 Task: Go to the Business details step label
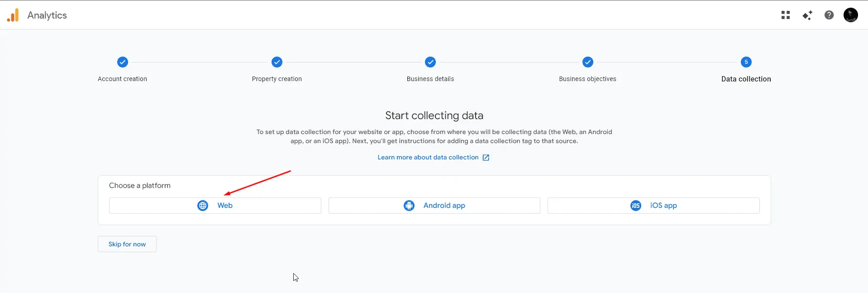(x=430, y=79)
